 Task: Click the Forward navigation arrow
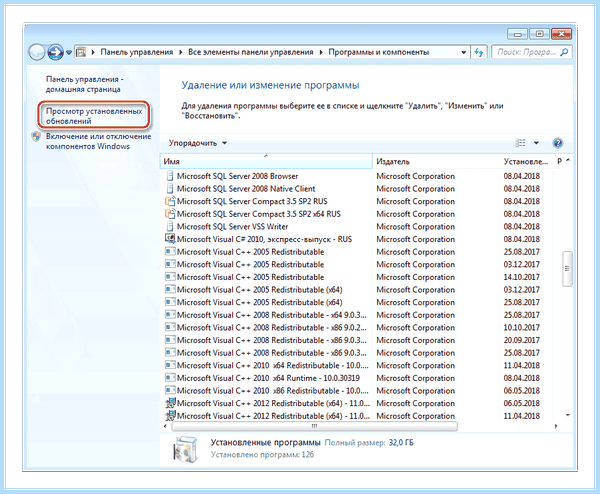(x=55, y=52)
